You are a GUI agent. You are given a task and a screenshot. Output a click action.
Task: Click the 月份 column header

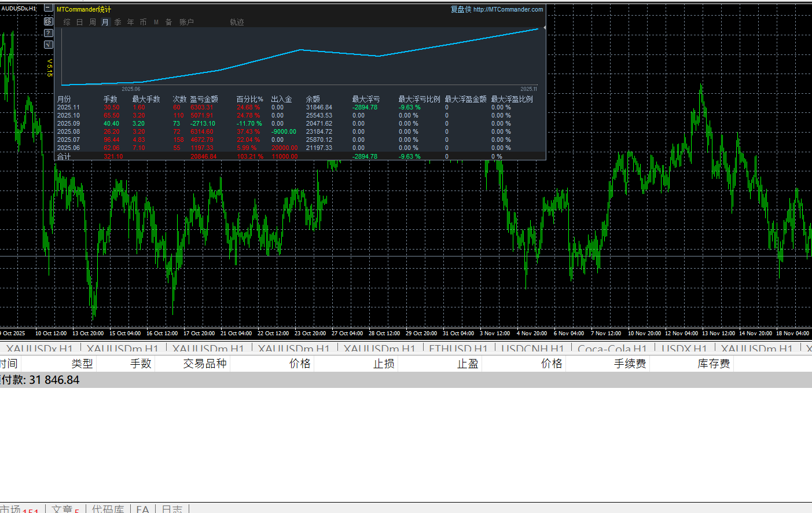(x=64, y=99)
